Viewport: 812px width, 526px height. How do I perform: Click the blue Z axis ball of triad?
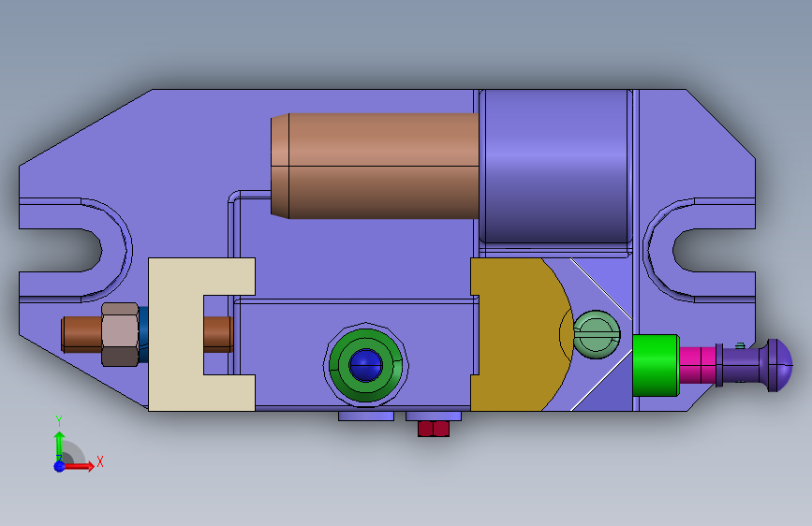click(60, 466)
